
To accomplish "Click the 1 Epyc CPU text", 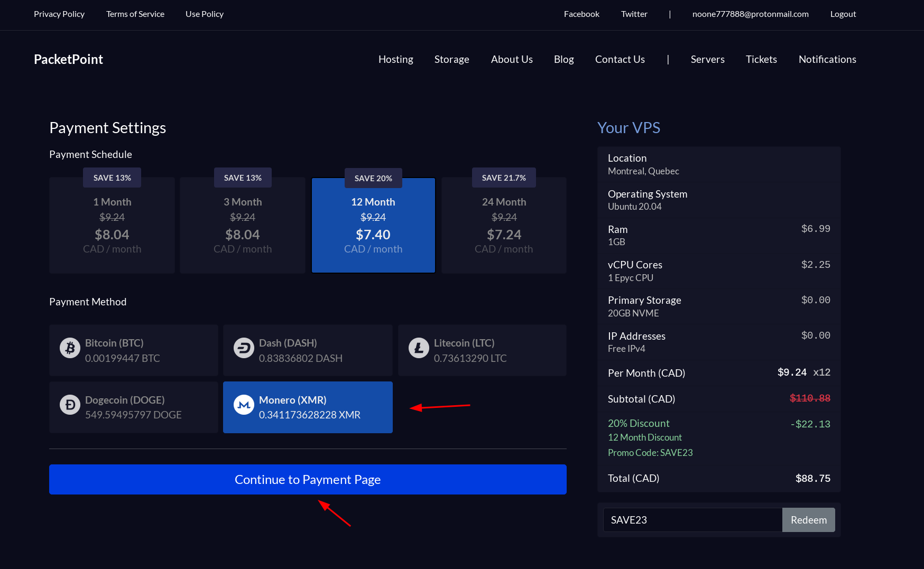I will (631, 278).
